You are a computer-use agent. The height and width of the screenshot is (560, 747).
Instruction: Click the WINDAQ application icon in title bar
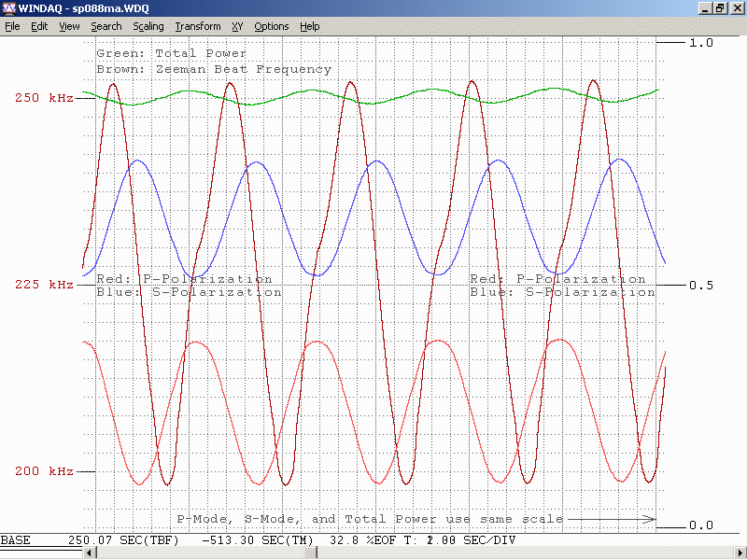[x=9, y=8]
